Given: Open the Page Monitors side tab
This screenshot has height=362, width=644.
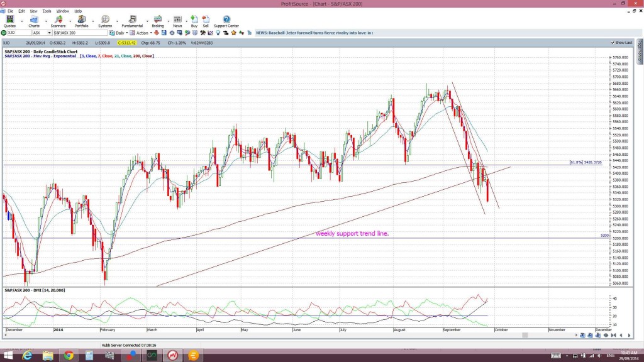Looking at the screenshot, I should point(640,52).
